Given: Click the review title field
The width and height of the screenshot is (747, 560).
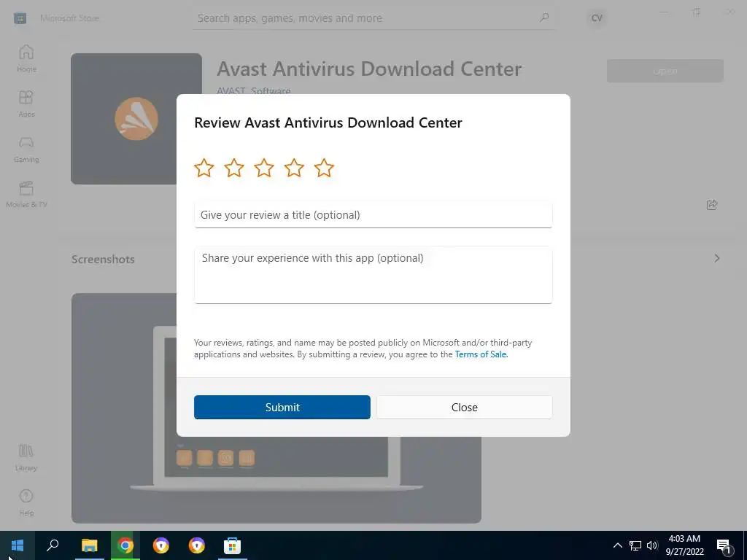Looking at the screenshot, I should click(x=373, y=215).
